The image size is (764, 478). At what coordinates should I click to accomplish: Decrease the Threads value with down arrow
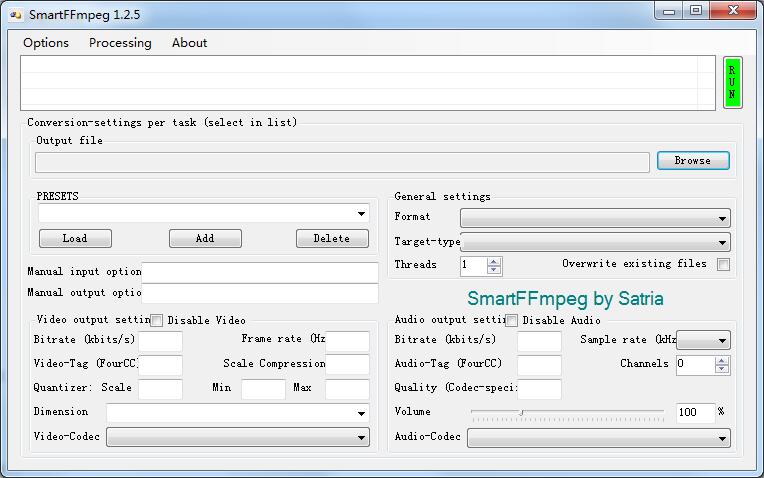[494, 270]
